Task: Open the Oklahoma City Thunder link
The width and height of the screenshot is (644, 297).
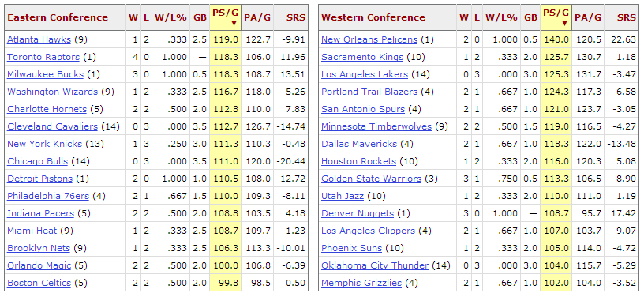Action: [x=375, y=265]
